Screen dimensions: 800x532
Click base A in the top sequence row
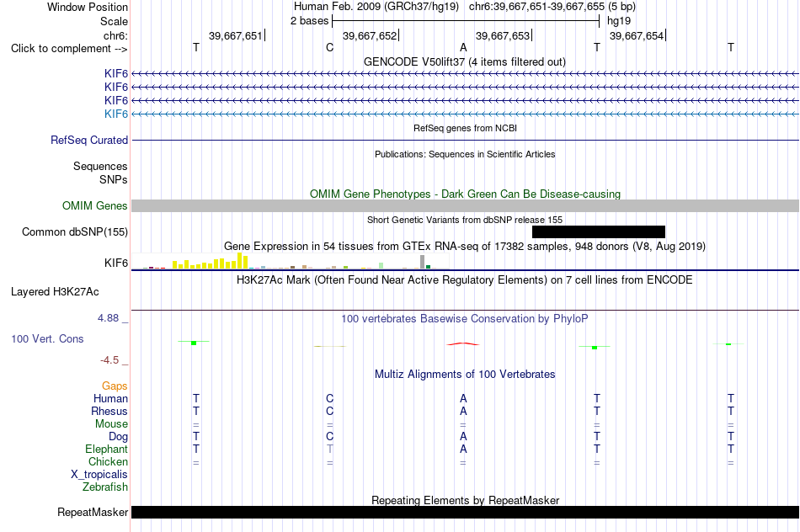[x=463, y=47]
